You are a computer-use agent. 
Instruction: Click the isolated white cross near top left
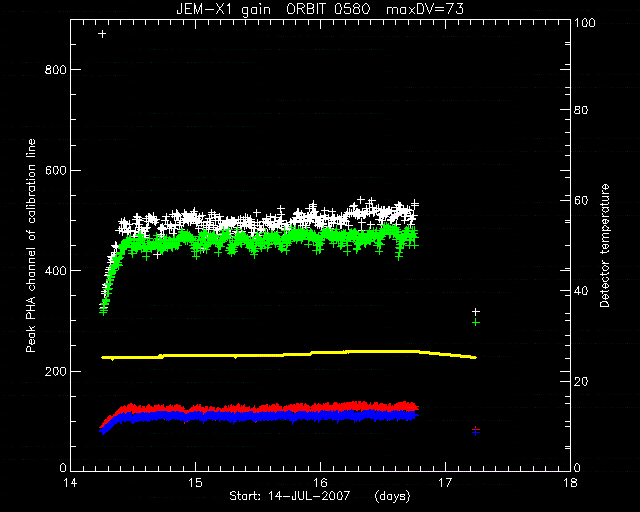pyautogui.click(x=102, y=34)
